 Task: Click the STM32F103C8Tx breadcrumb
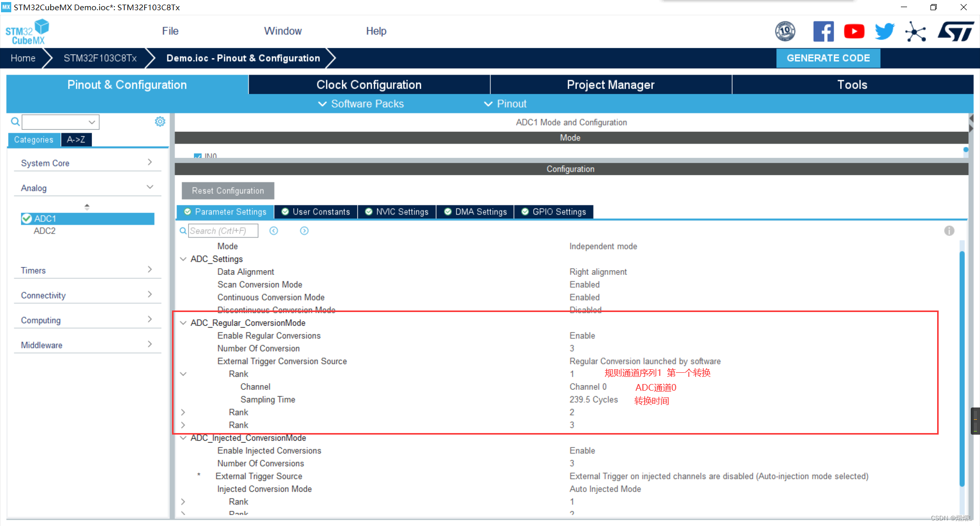click(x=100, y=58)
